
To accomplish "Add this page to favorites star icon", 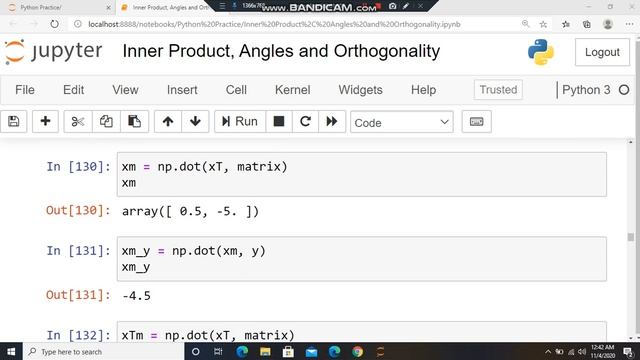I will 543,24.
